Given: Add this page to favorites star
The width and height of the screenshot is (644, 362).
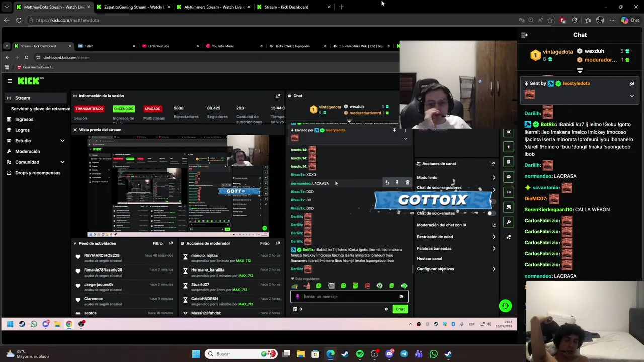Looking at the screenshot, I should coord(550,20).
